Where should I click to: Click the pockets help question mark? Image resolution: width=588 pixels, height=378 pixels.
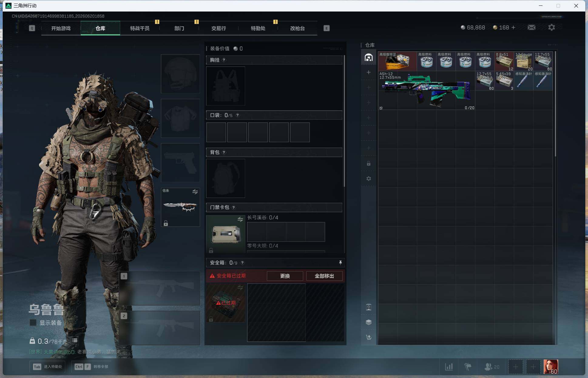[237, 115]
